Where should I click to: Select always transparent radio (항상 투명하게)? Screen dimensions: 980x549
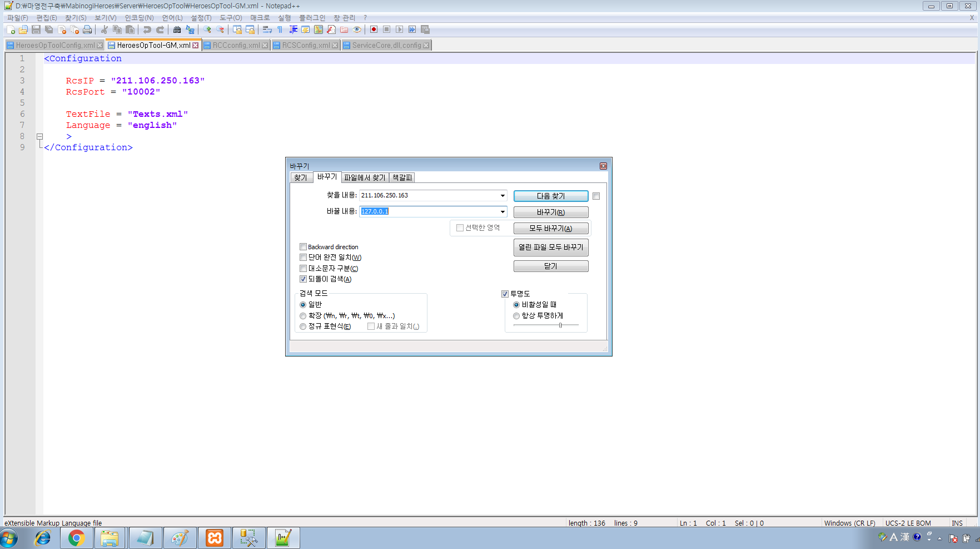click(516, 316)
